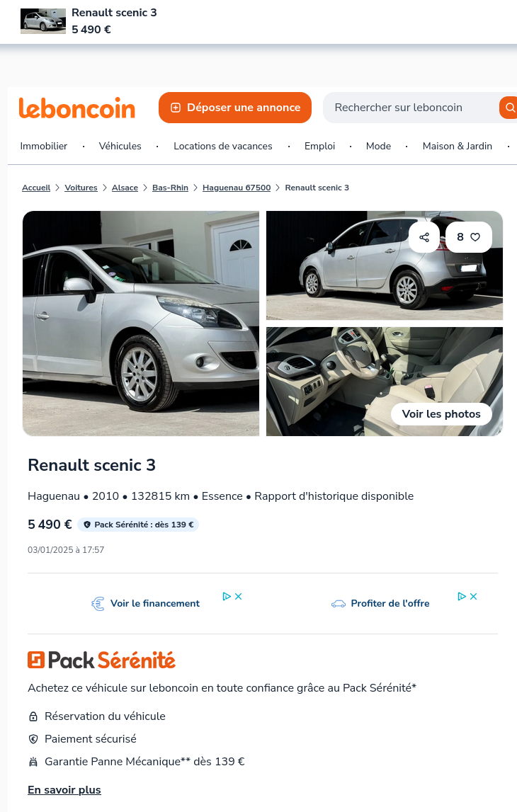Open the main front-view car photo

[141, 324]
